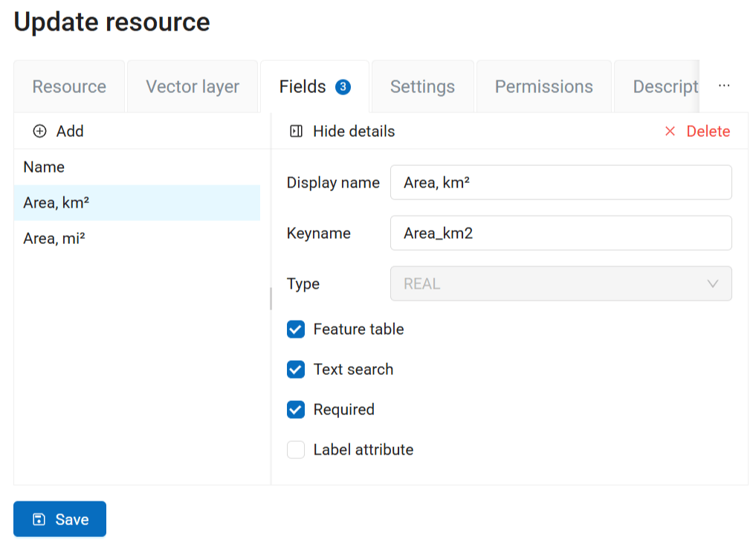Click the Keyname label
Screen dimensions: 756x546
319,234
